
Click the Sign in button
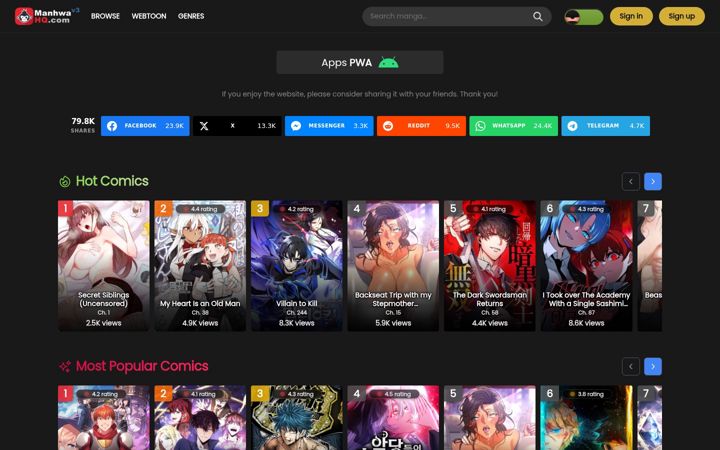click(x=631, y=16)
